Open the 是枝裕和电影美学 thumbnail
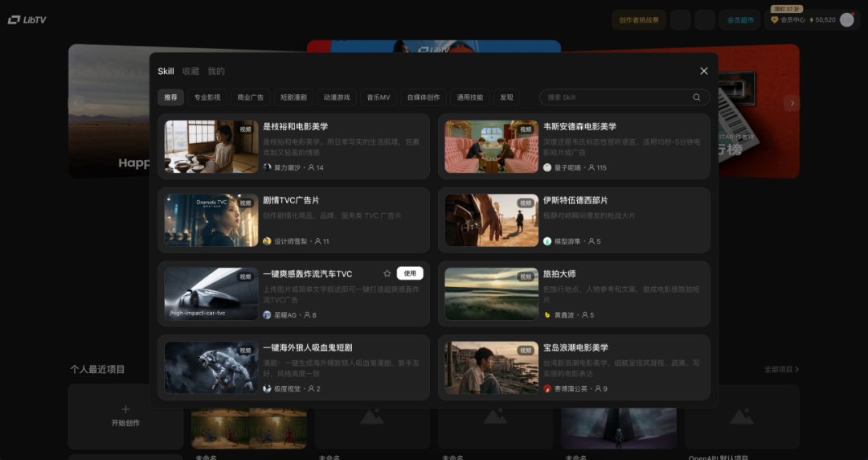The height and width of the screenshot is (460, 868). [x=211, y=146]
